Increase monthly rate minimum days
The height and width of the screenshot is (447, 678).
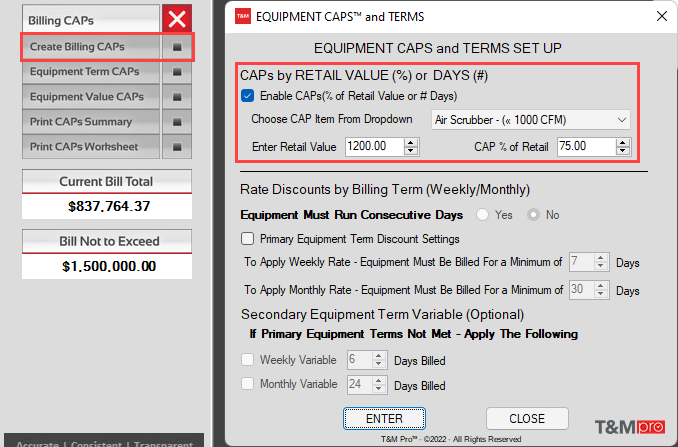coord(601,286)
